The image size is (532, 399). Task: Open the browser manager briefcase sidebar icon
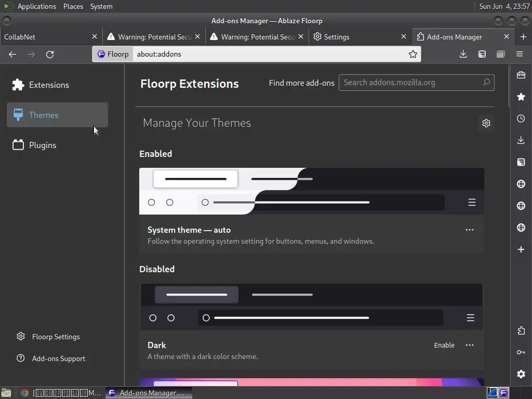coord(521,75)
